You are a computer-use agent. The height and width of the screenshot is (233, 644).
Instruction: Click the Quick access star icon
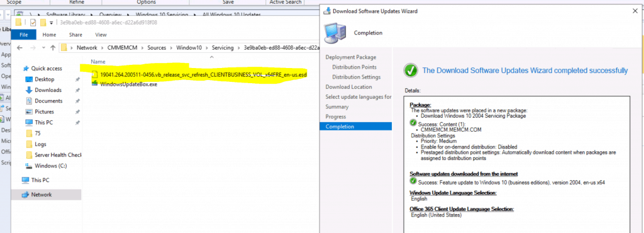pyautogui.click(x=26, y=69)
